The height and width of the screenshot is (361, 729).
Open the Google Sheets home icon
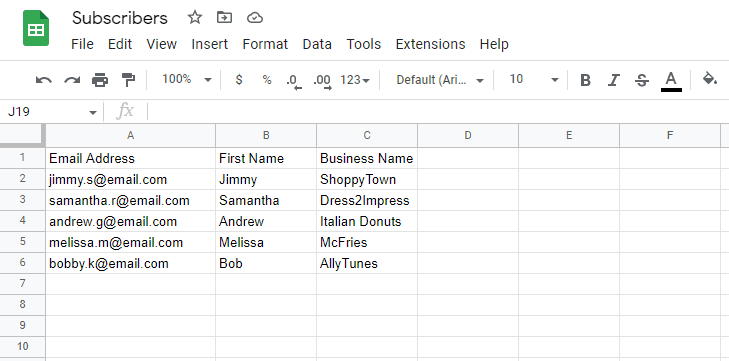36,29
